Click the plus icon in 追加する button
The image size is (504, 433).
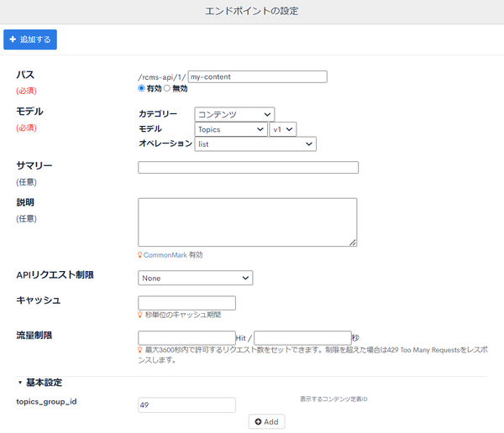[13, 39]
